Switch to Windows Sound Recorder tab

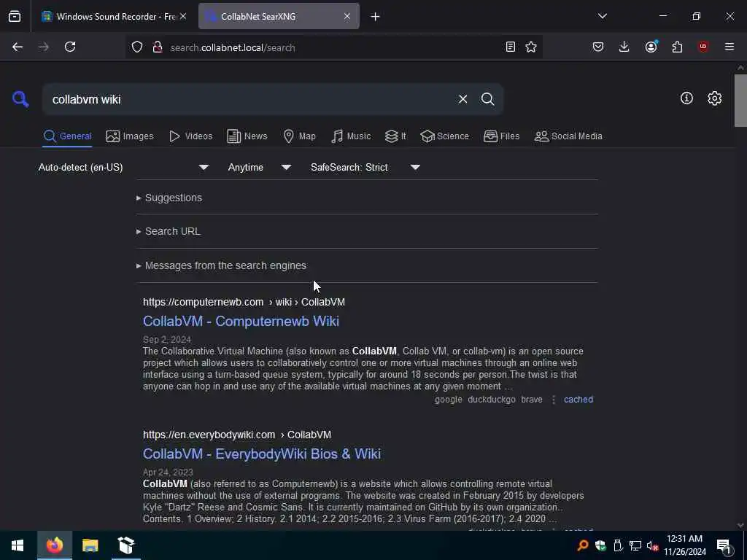point(114,16)
